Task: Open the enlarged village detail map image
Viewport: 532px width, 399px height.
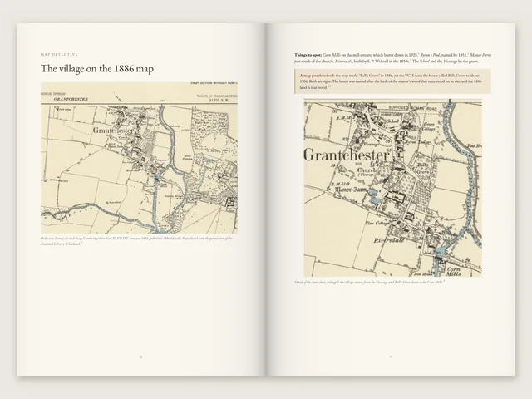Action: point(393,188)
